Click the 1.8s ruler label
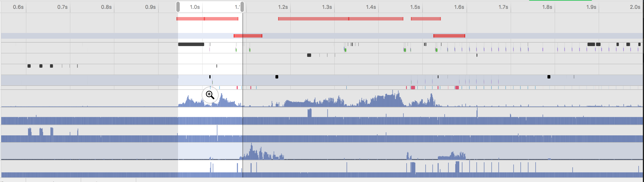Screen dimensions: 644x182 click(547, 7)
